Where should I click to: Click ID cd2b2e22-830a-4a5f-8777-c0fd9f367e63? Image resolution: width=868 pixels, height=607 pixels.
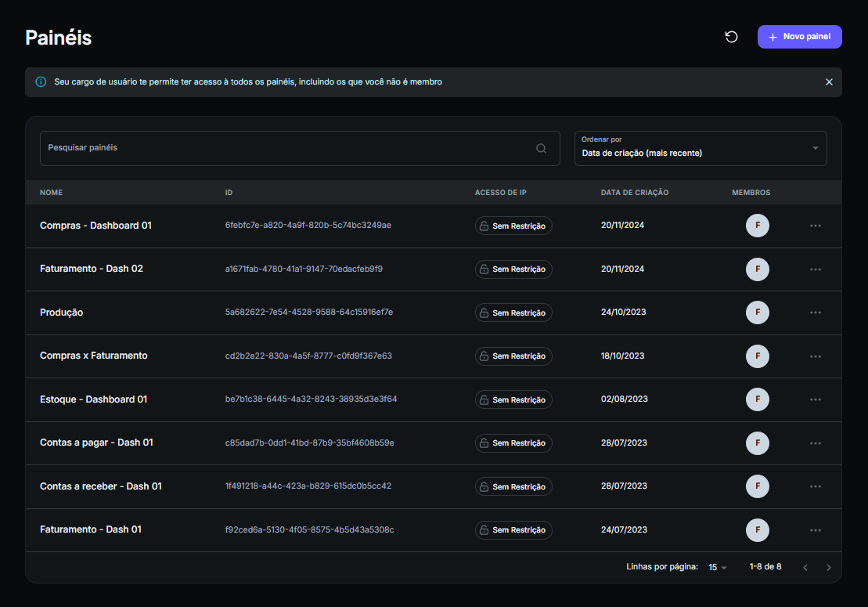pos(308,356)
